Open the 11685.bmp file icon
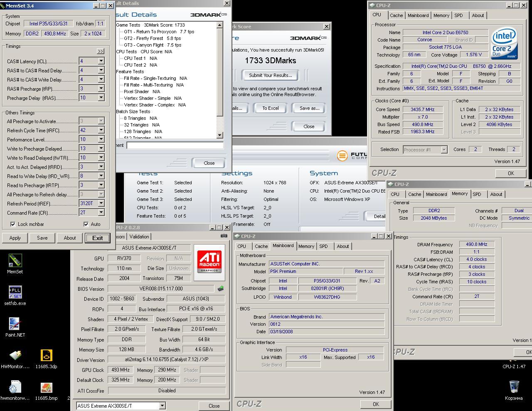This screenshot has height=411, width=532. [46, 387]
